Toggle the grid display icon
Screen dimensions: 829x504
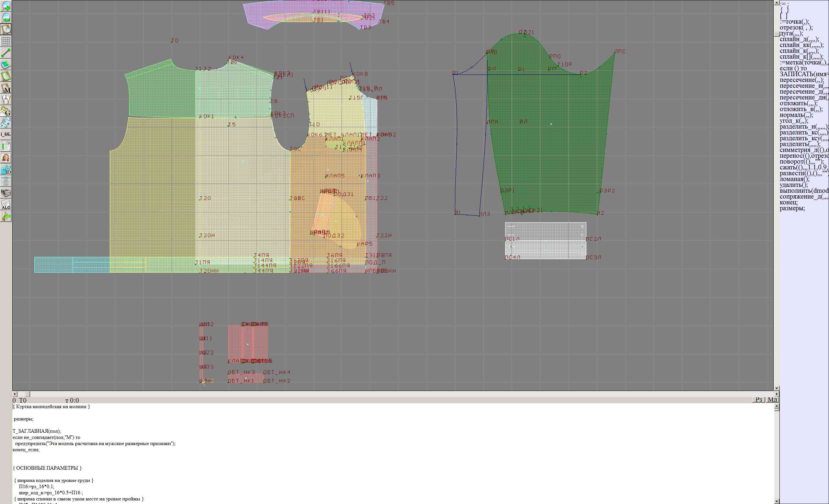tap(6, 41)
